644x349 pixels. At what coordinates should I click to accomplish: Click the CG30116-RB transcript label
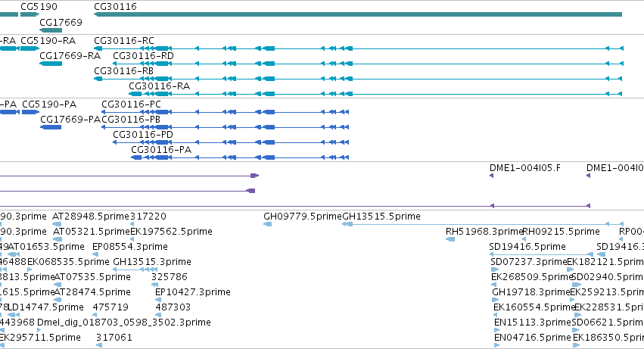pyautogui.click(x=123, y=71)
